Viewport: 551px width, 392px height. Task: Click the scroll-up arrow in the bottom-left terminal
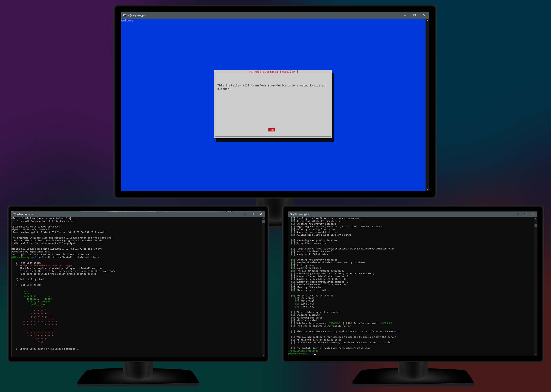[263, 218]
